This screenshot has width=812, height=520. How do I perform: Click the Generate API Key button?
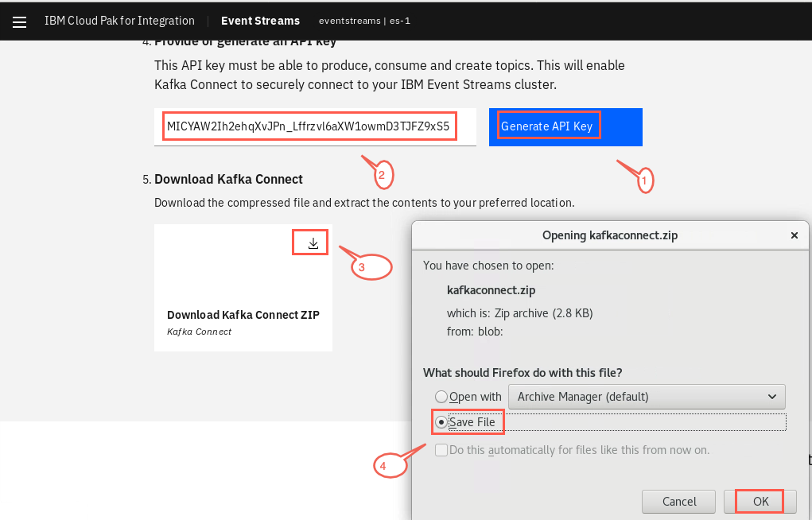[x=565, y=127]
